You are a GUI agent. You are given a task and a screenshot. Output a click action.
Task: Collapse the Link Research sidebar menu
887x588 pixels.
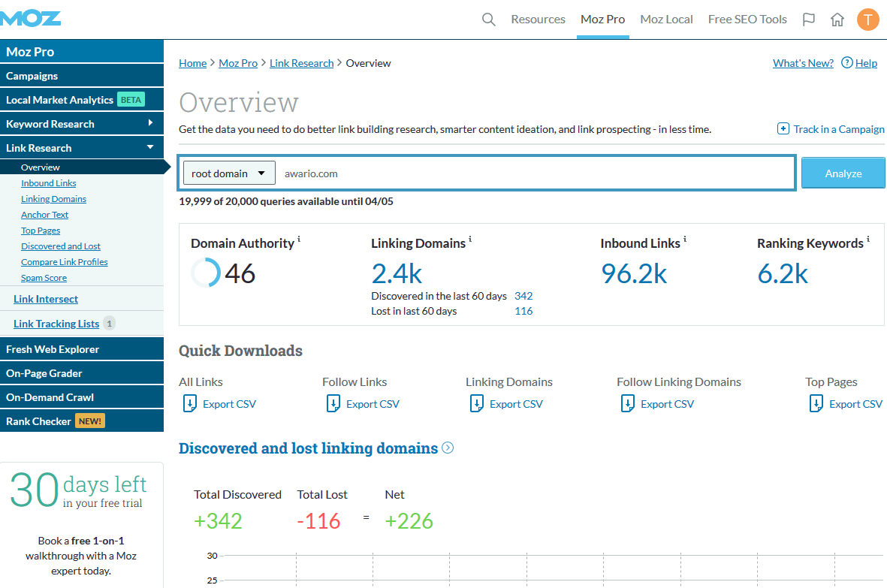point(82,148)
